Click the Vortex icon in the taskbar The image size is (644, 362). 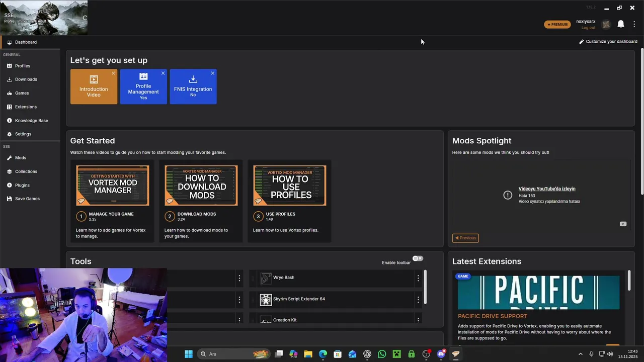(456, 354)
